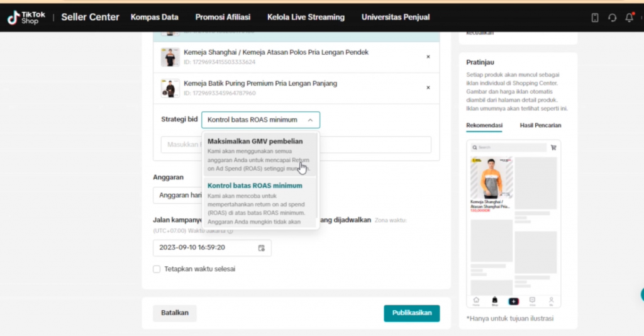Open the mobile app download icon

click(595, 18)
